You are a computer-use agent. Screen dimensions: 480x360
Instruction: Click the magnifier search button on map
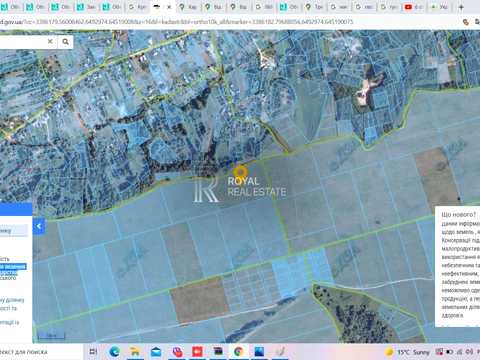65,42
